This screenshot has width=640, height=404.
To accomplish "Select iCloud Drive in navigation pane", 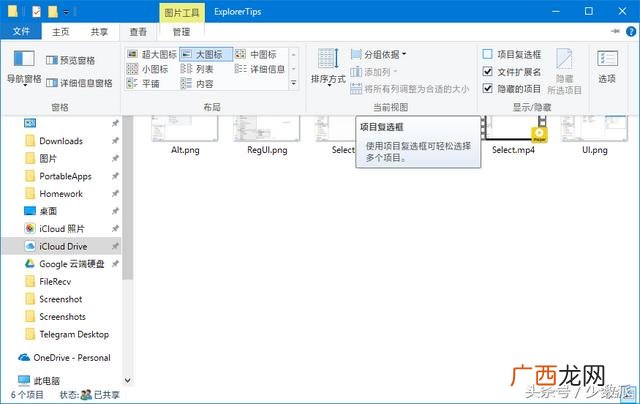I will (63, 246).
